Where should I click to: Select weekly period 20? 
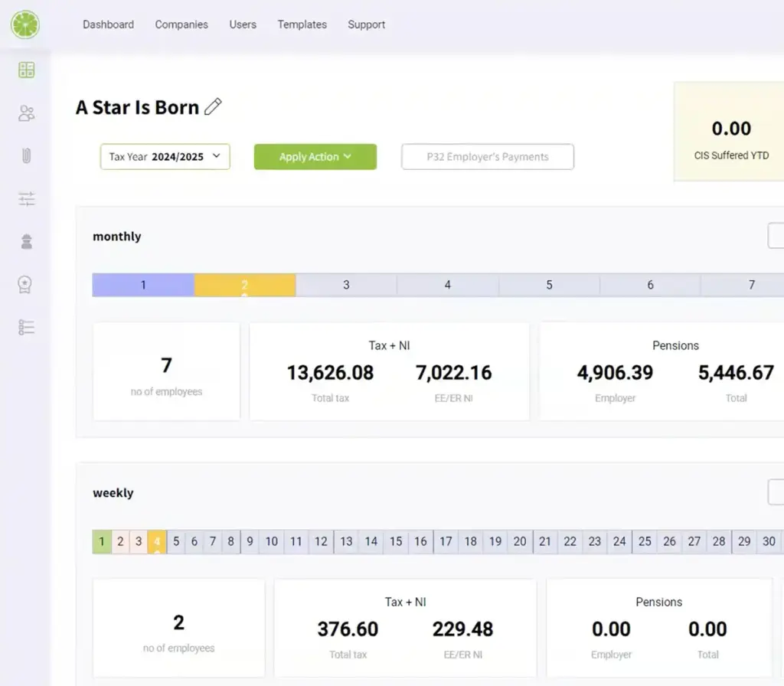pos(520,541)
